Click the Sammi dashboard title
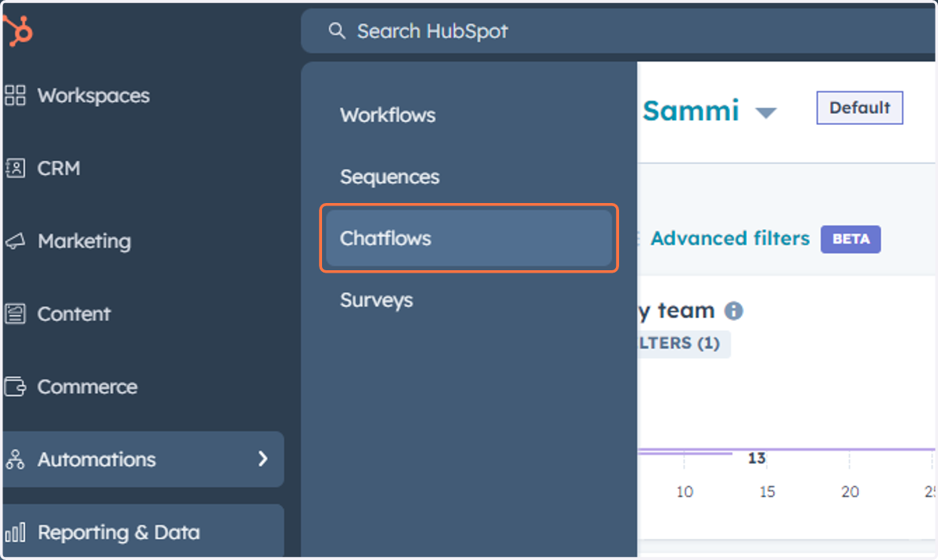Viewport: 938px width, 560px height. 691,111
